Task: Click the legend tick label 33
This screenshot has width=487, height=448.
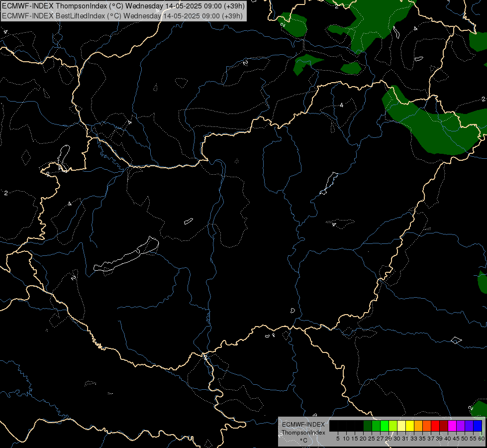Action: (x=414, y=439)
